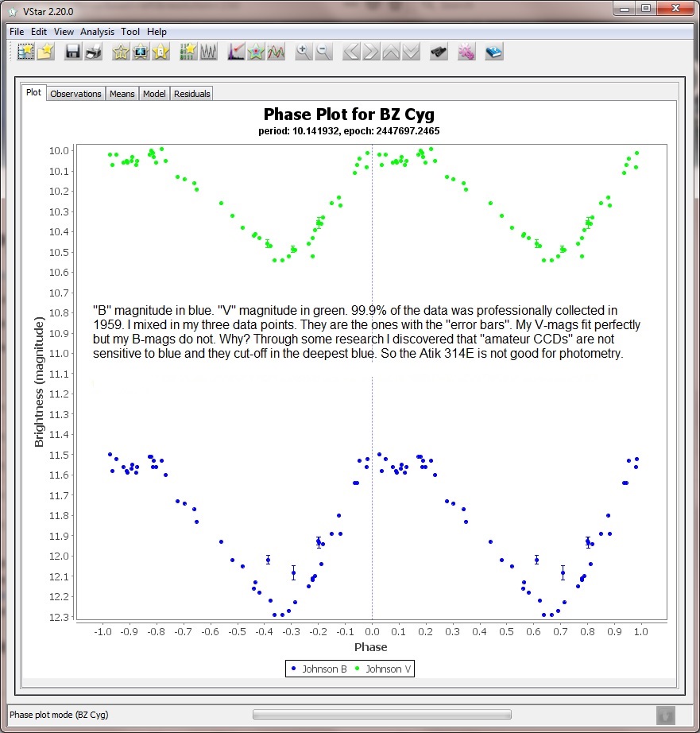The image size is (700, 733).
Task: Click the Johnson B legend entry
Action: pyautogui.click(x=319, y=669)
